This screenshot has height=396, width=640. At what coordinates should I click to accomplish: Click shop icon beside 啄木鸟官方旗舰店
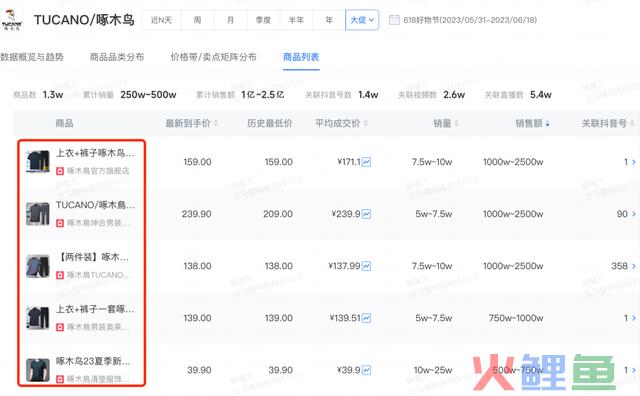point(60,171)
